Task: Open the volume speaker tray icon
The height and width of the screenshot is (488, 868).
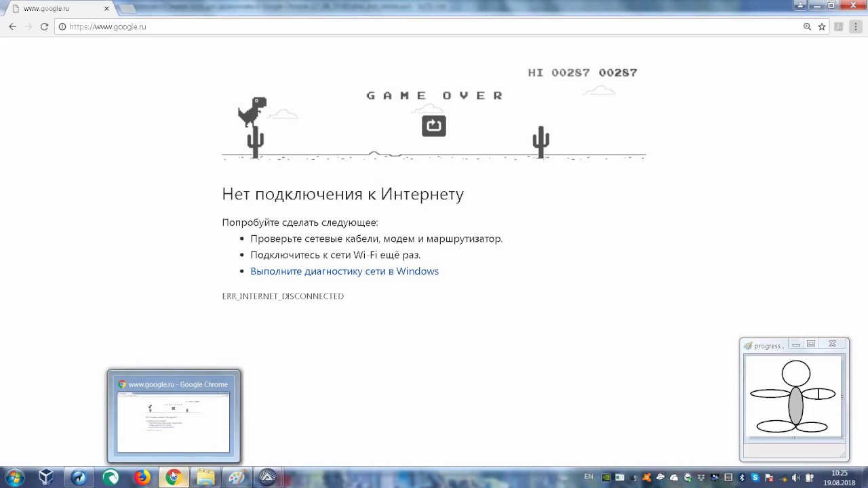Action: tap(795, 477)
